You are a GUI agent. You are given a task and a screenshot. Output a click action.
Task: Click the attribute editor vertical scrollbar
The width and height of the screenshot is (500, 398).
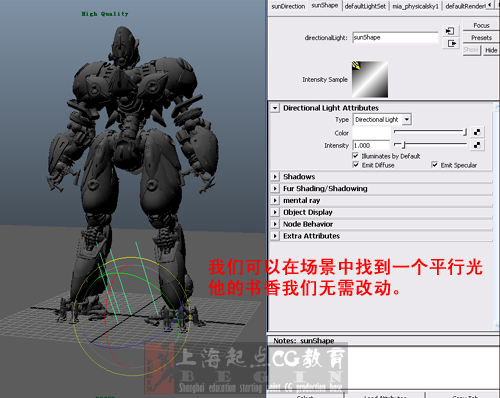click(497, 215)
